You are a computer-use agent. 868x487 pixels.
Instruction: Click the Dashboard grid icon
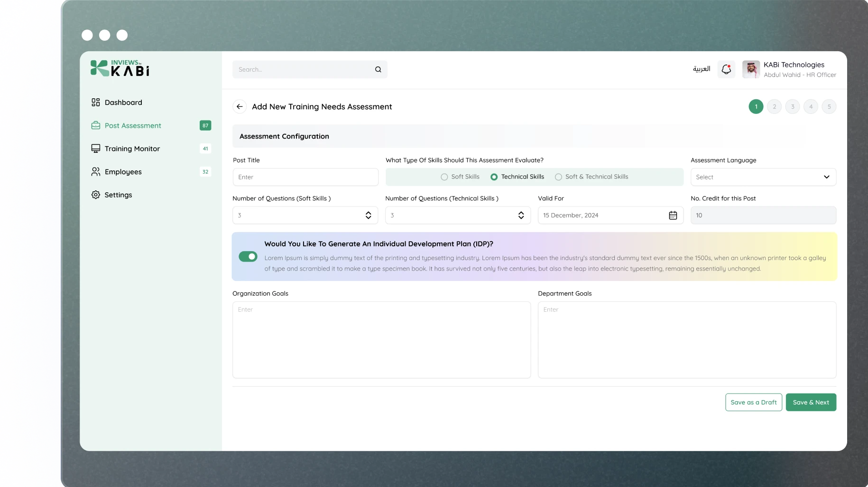(x=96, y=103)
